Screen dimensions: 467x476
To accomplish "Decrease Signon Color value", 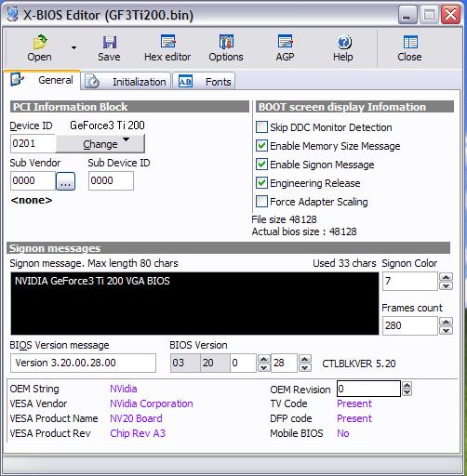I will 447,285.
